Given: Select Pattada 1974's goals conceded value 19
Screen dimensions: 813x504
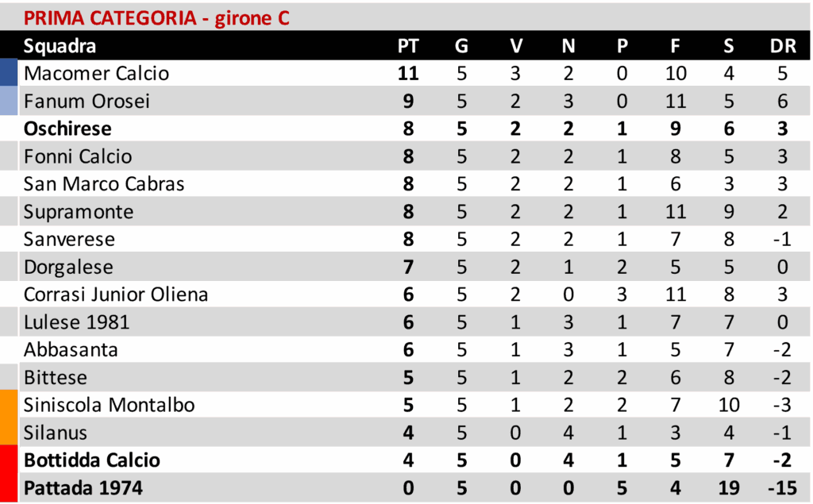Looking at the screenshot, I should [x=729, y=487].
